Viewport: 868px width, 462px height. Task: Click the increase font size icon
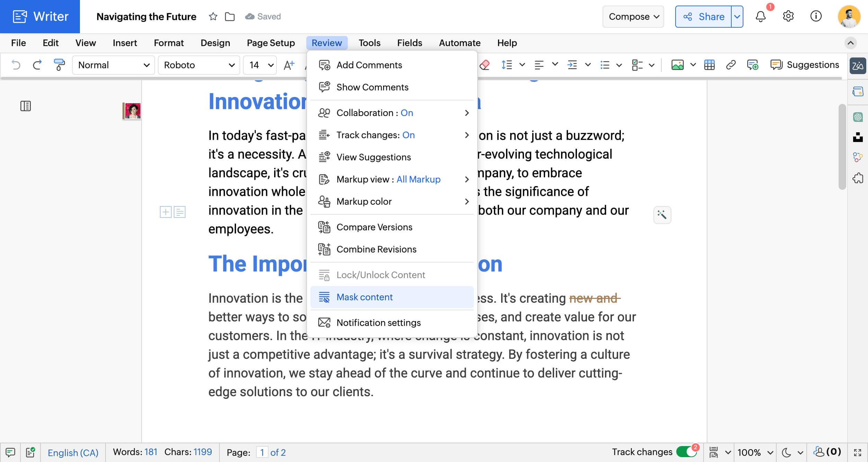(x=289, y=65)
